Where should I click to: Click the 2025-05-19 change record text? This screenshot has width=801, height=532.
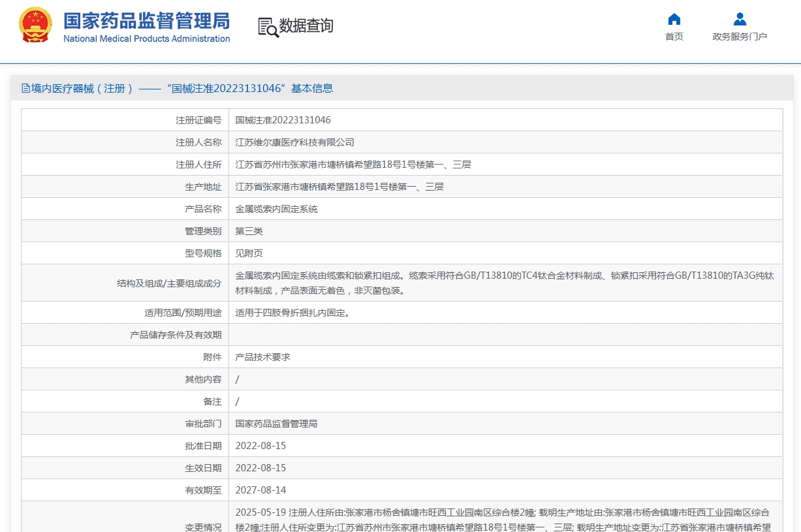point(503,520)
